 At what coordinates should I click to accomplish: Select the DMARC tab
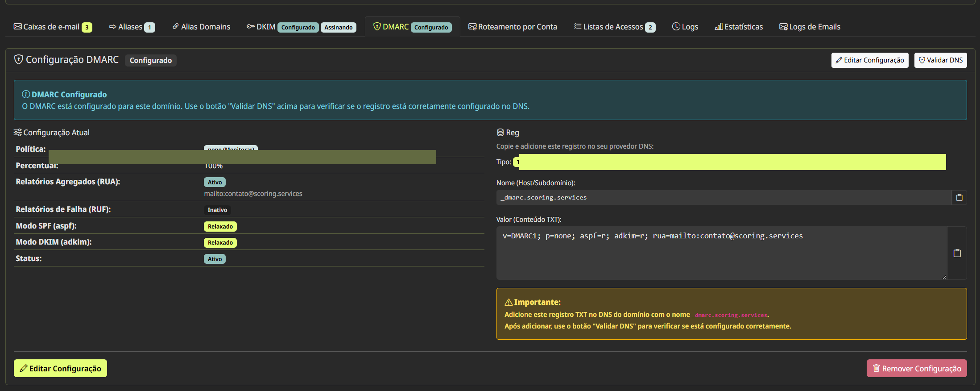tap(412, 27)
